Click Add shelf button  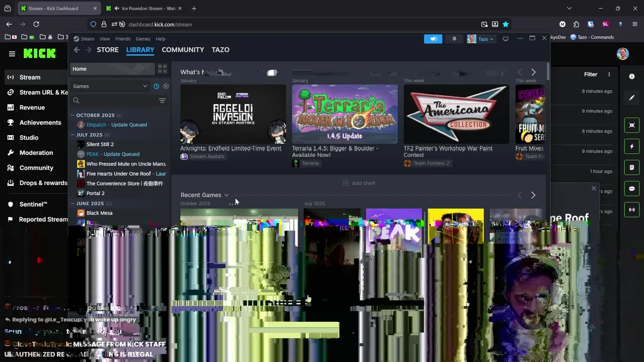pos(359,183)
